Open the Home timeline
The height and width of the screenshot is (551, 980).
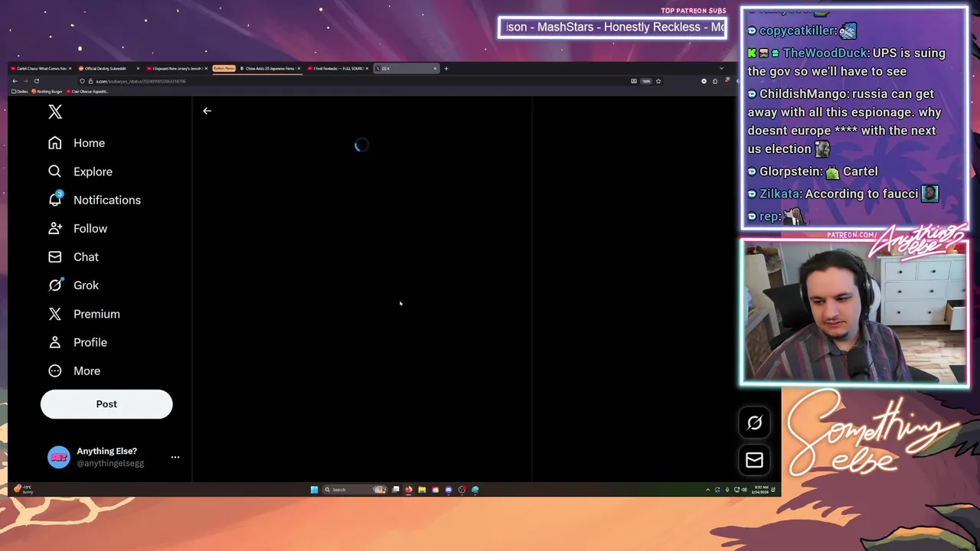pos(77,143)
